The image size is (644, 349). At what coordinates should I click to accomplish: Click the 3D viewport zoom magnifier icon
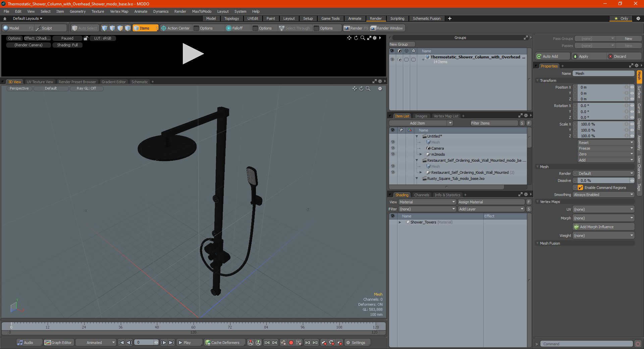368,89
